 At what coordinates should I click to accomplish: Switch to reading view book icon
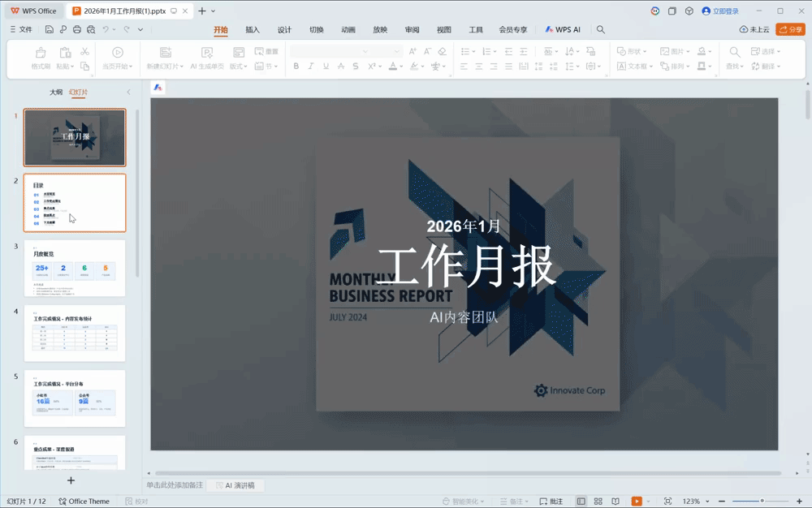pyautogui.click(x=615, y=501)
